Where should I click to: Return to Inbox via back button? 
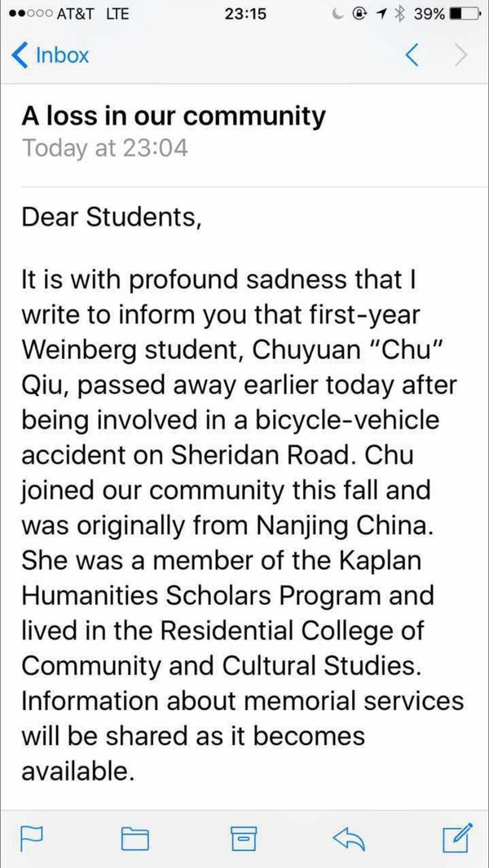point(51,55)
